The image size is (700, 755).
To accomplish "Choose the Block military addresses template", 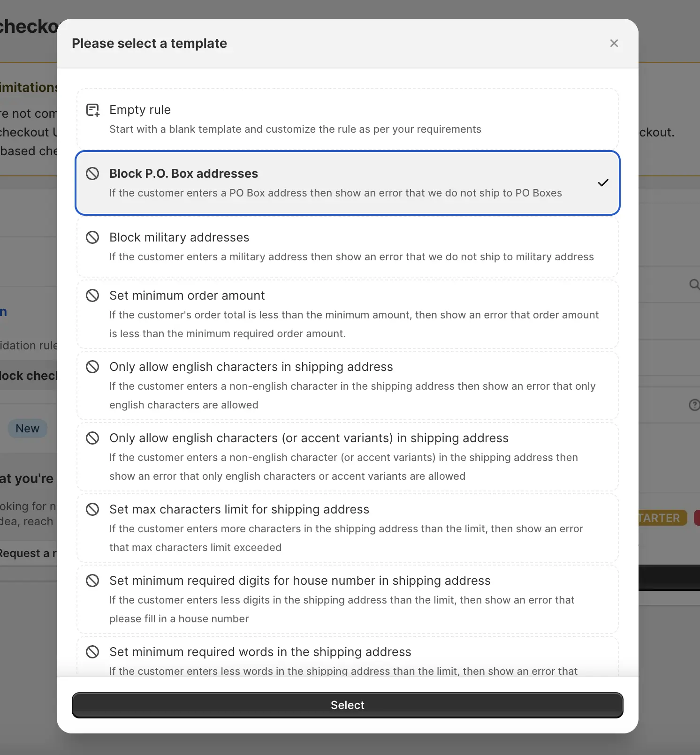I will pos(348,247).
